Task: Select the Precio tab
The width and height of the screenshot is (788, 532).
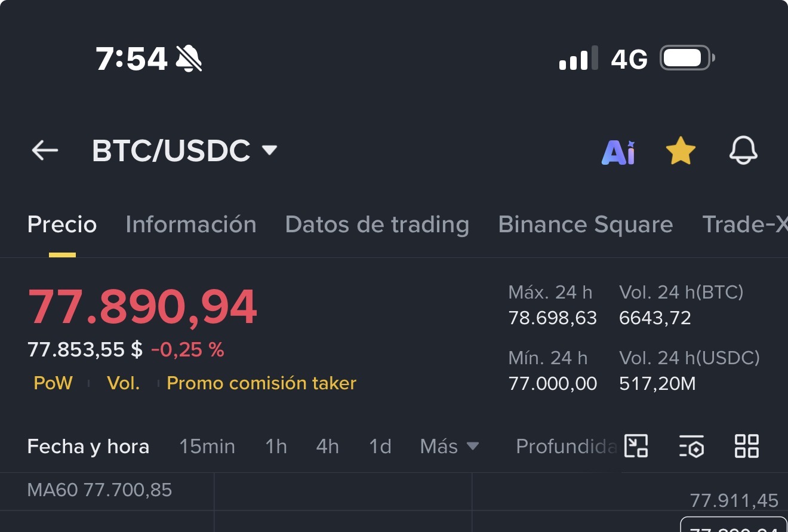Action: click(x=62, y=225)
